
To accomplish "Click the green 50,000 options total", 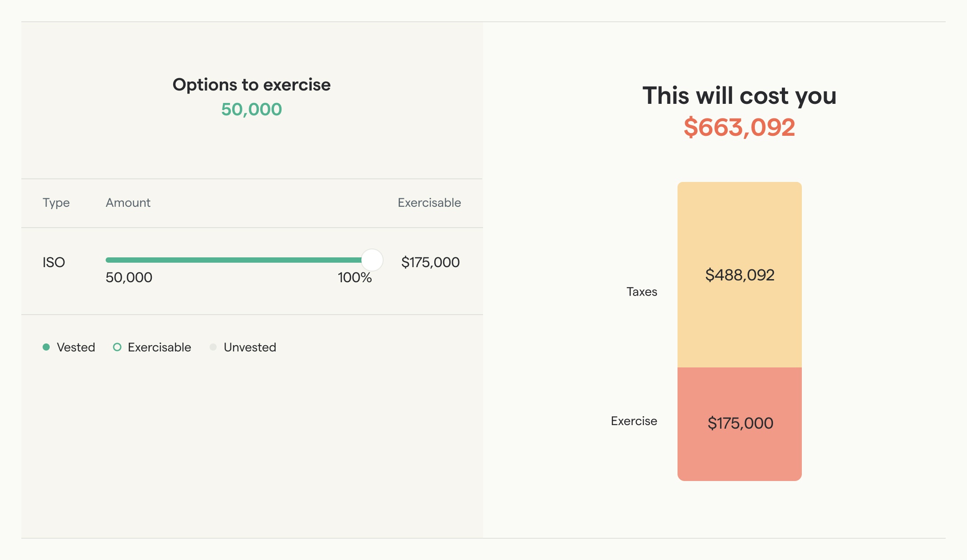I will pos(251,109).
